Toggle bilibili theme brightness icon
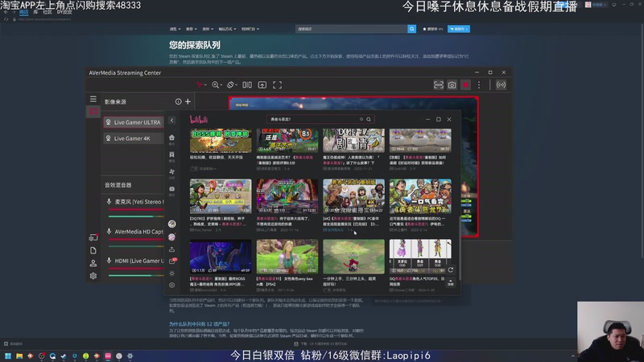 tap(171, 274)
